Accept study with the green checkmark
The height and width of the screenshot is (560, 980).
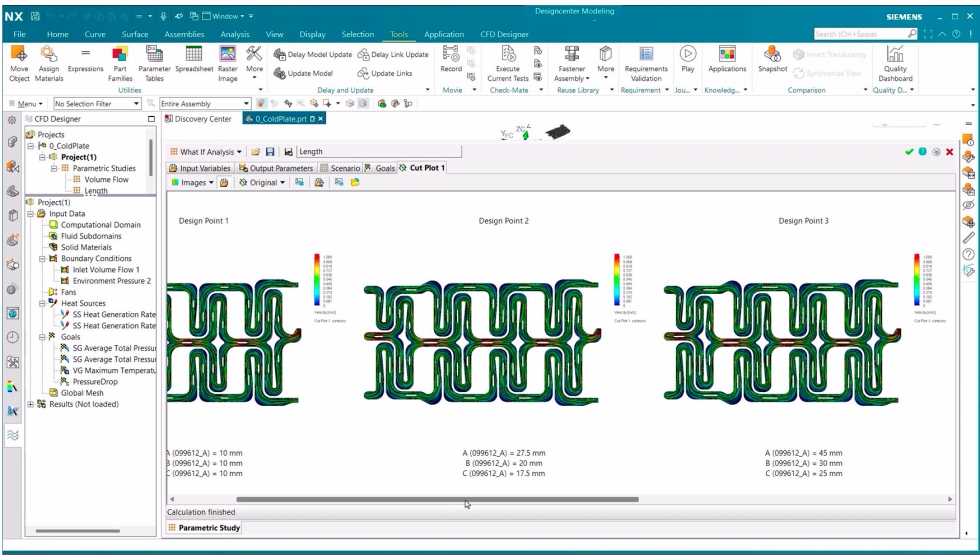[x=909, y=152]
